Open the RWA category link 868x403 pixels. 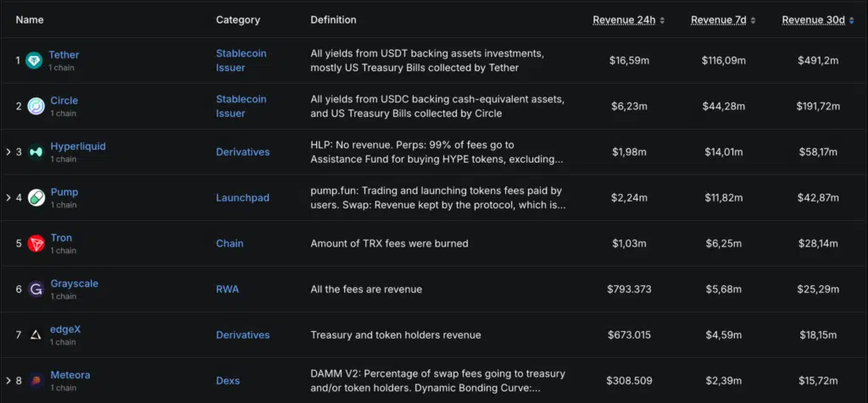coord(227,289)
